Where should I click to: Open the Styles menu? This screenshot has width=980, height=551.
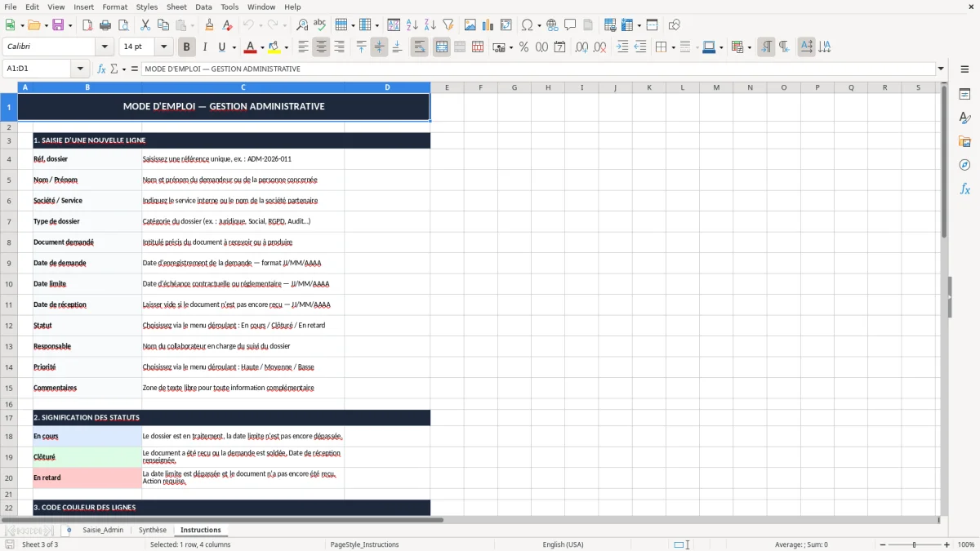147,7
